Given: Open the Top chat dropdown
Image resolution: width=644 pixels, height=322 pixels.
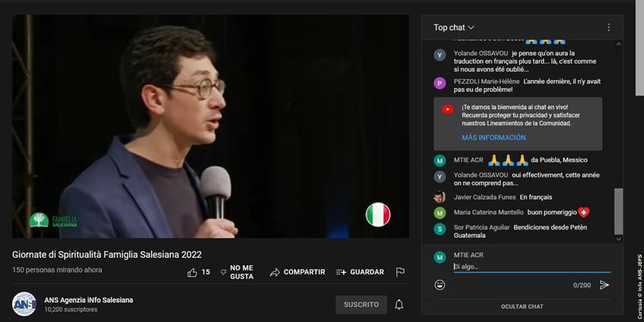Looking at the screenshot, I should pyautogui.click(x=454, y=27).
